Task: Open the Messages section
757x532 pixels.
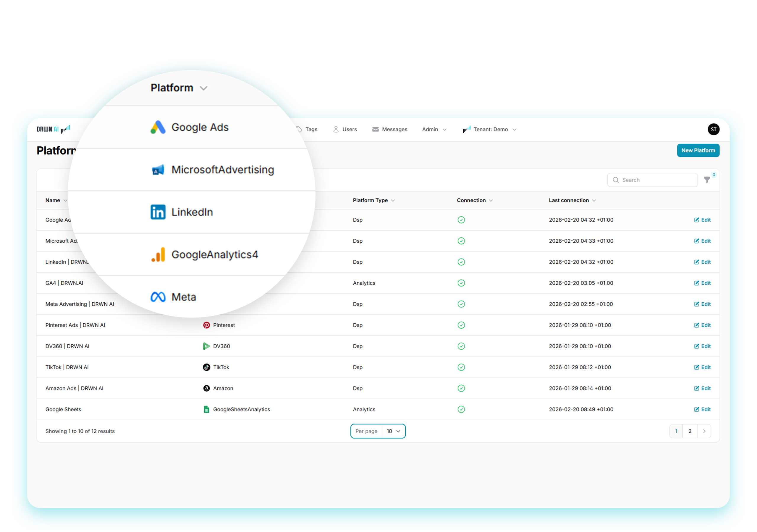Action: tap(389, 129)
